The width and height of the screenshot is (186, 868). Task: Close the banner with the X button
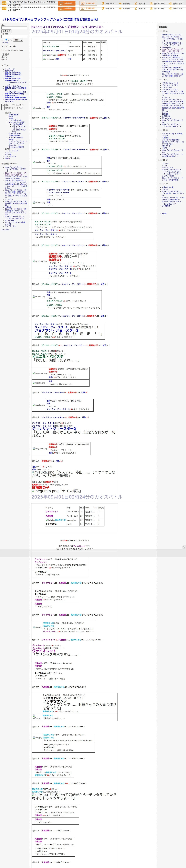click(x=184, y=548)
